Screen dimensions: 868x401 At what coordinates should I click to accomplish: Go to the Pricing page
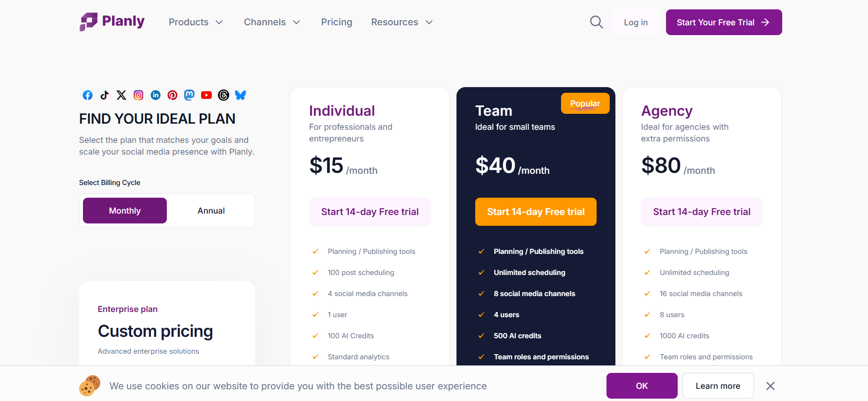point(337,22)
